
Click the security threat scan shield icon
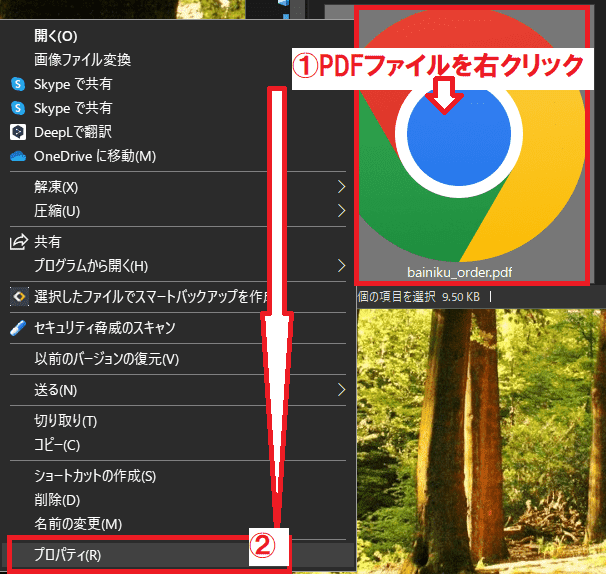[x=17, y=328]
